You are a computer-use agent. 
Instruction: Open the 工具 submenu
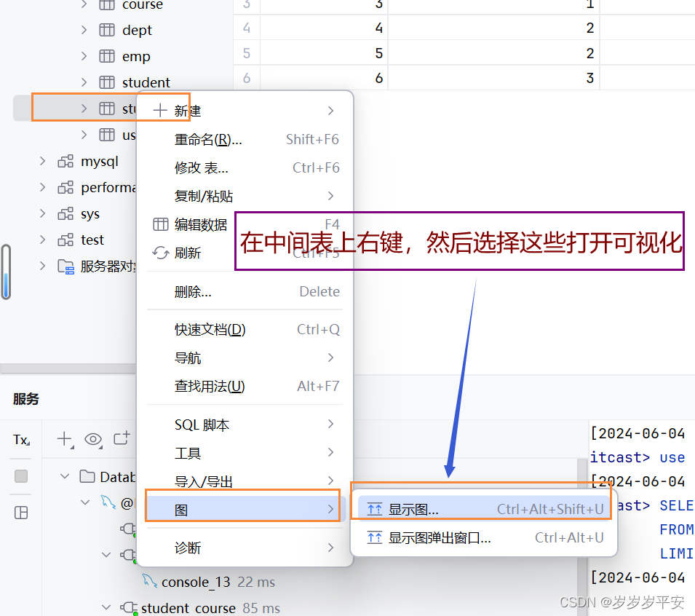(245, 453)
